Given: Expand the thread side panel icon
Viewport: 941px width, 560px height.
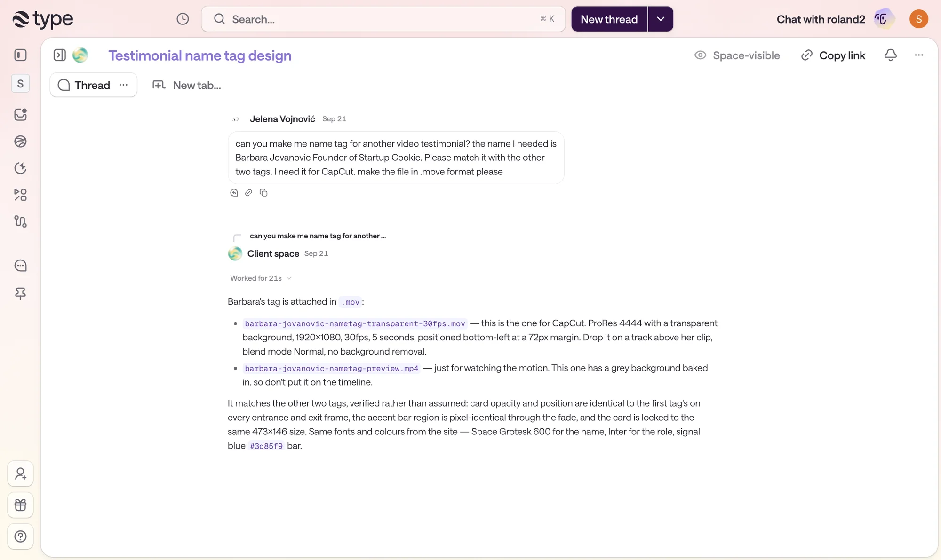Looking at the screenshot, I should [60, 55].
